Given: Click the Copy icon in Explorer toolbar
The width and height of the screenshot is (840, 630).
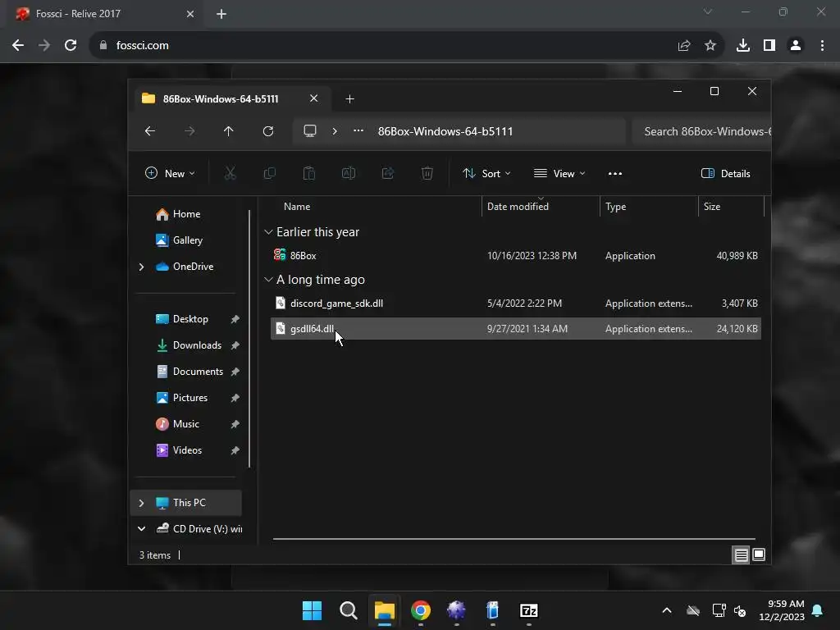Looking at the screenshot, I should point(269,173).
